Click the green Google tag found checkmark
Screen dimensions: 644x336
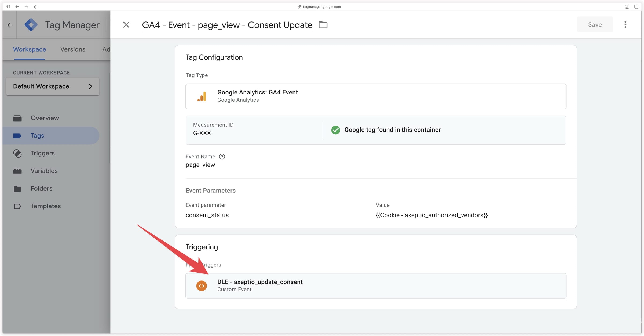tap(335, 130)
